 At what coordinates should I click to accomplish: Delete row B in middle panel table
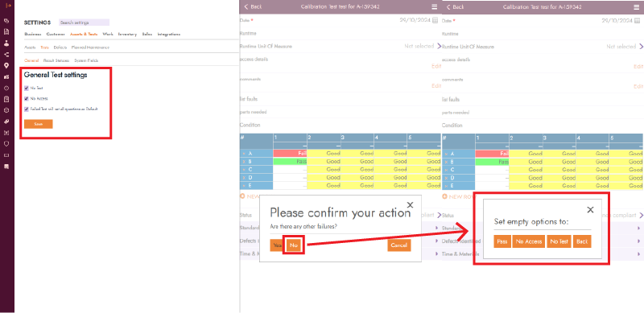coord(243,162)
